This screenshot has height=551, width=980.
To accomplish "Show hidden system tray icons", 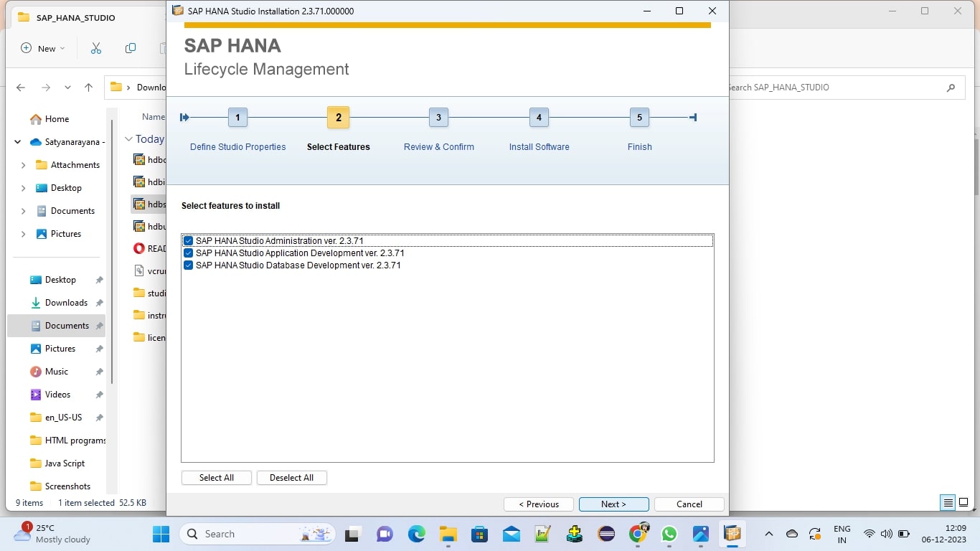I will 769,534.
